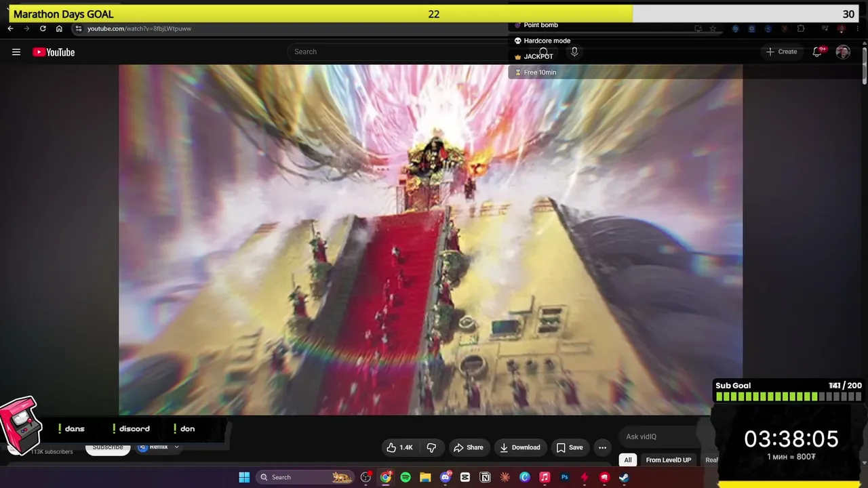868x488 pixels.
Task: Open Photoshop from the taskbar
Action: [x=564, y=477]
